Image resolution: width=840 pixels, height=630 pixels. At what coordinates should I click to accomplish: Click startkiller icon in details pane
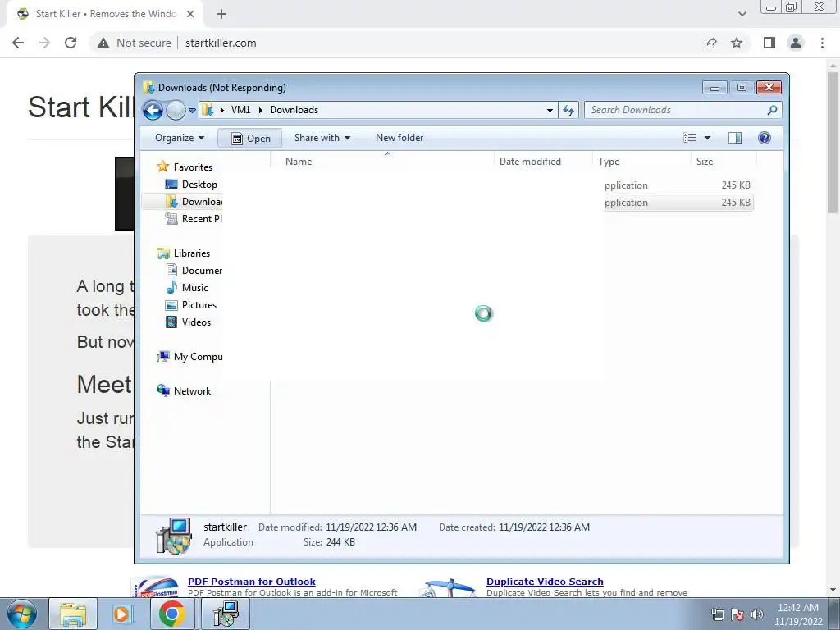[x=173, y=535]
